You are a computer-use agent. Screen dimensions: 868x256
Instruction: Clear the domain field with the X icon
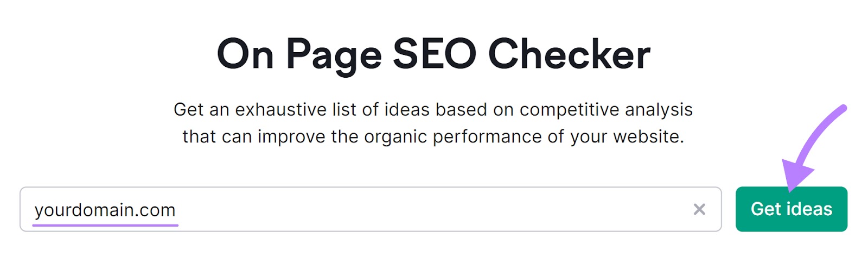(x=699, y=209)
